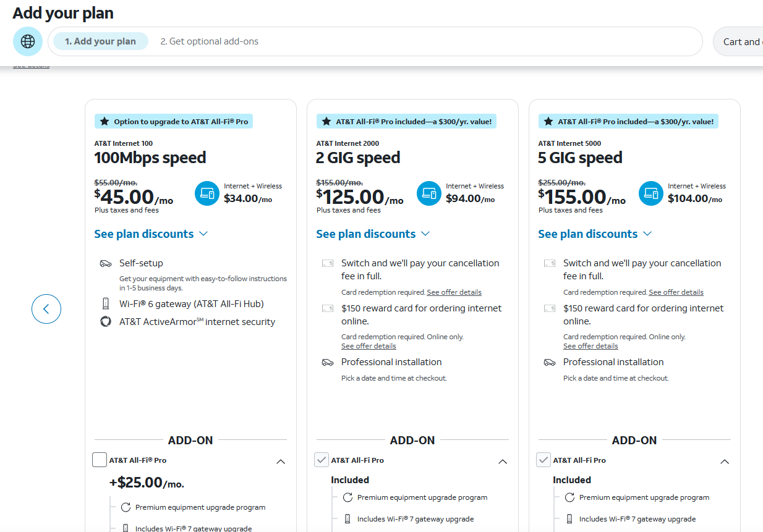
Task: Open See offer details for the 2 GIG cancellation fee
Action: point(454,292)
